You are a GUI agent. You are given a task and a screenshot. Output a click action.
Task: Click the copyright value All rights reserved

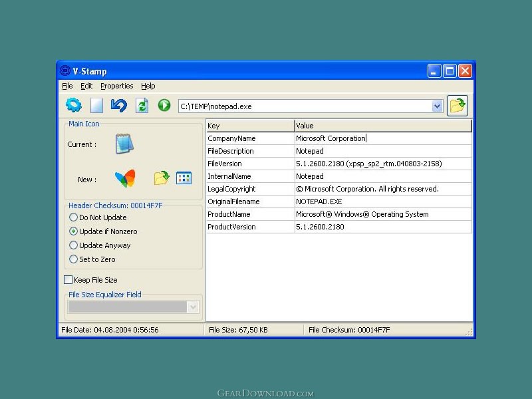click(x=384, y=189)
